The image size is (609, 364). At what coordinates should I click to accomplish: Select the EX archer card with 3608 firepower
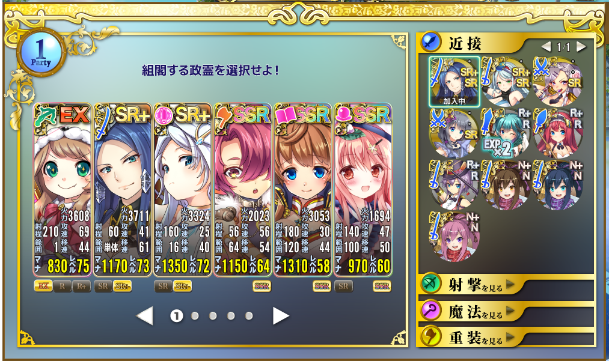coord(63,190)
